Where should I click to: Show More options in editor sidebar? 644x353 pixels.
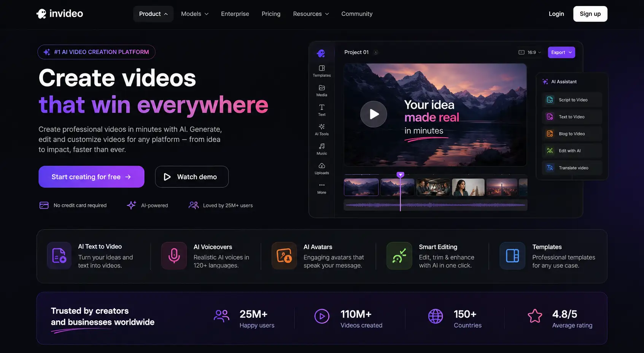(322, 185)
